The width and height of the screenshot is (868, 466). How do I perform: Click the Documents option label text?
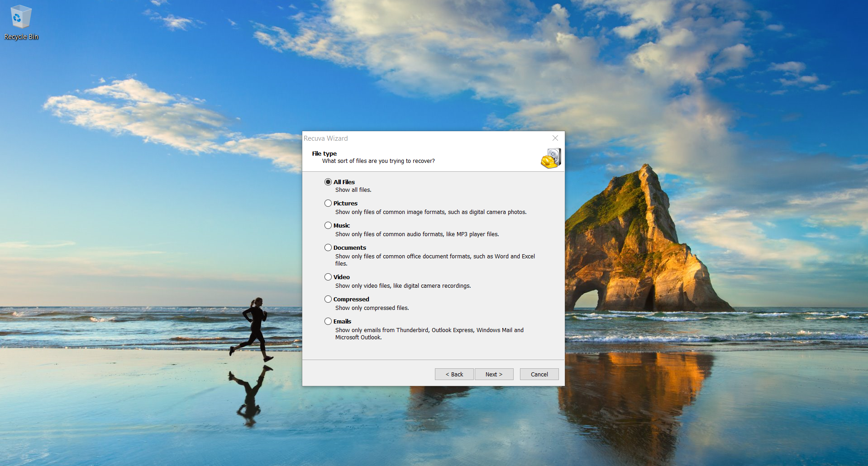coord(349,247)
